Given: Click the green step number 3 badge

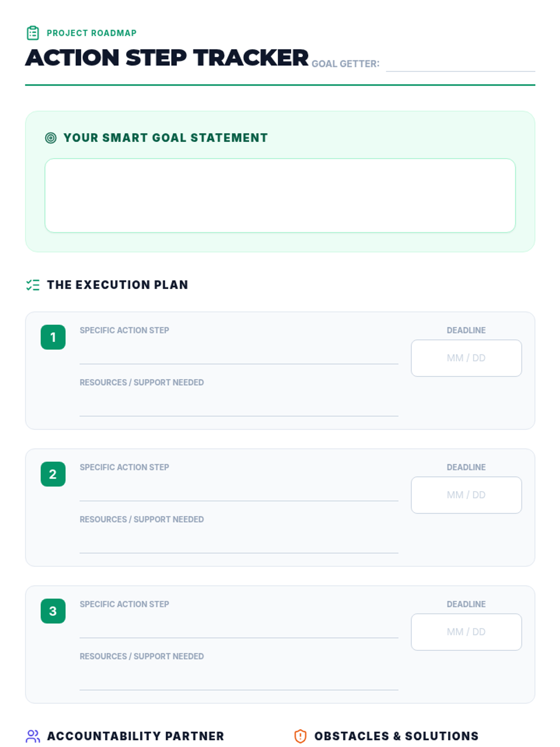Looking at the screenshot, I should point(53,611).
